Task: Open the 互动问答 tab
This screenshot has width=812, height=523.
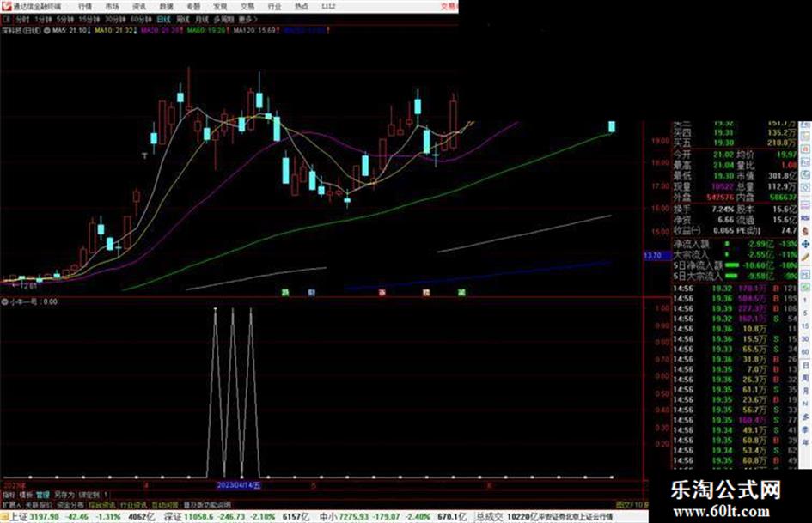Action: pyautogui.click(x=166, y=504)
